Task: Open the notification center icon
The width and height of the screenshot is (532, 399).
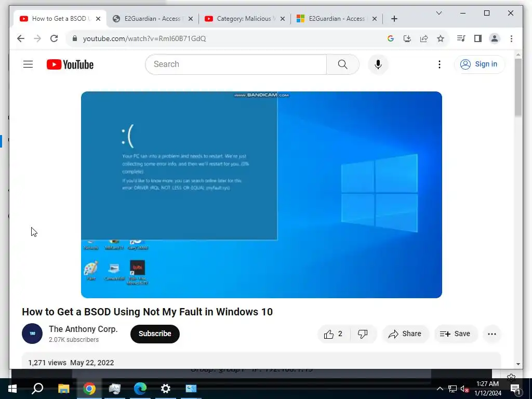Action: point(515,389)
